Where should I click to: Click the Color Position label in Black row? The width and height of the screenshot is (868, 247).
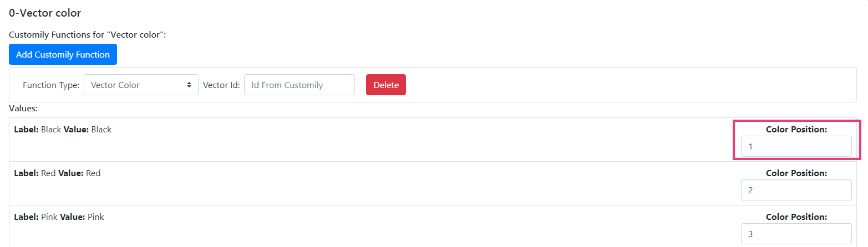(796, 130)
